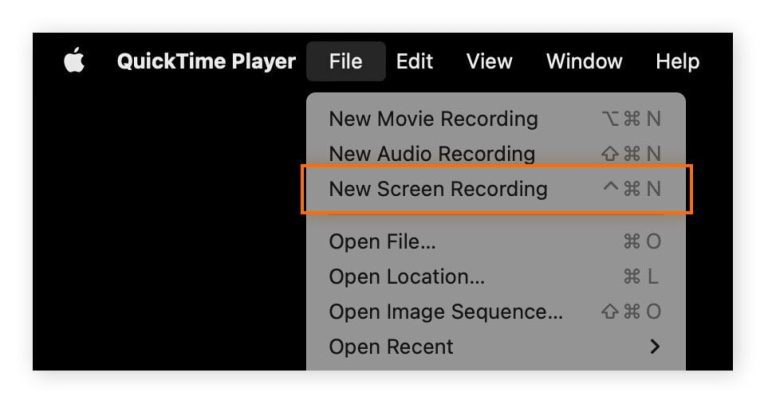Choose New Movie Recording
Screen dimensions: 768x404
433,119
